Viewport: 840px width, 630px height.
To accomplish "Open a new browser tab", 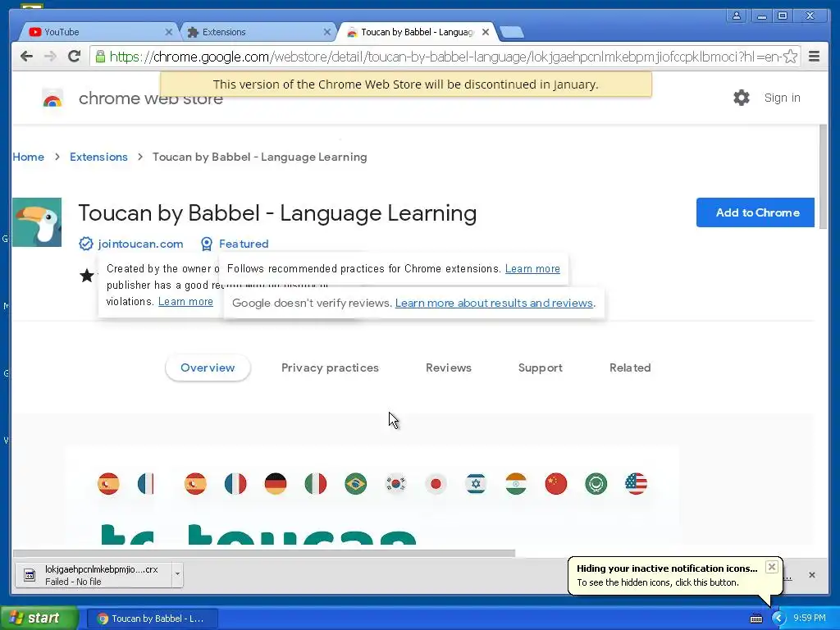I will tap(512, 33).
